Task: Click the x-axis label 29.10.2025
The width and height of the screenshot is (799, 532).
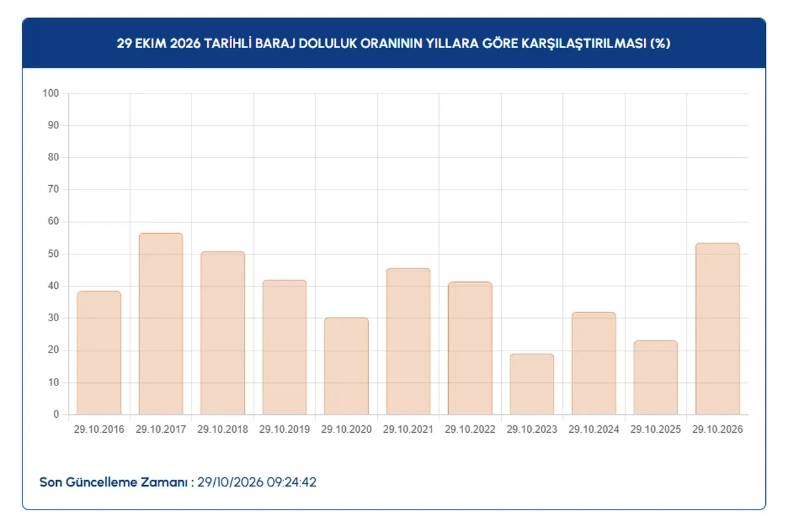Action: tap(655, 430)
